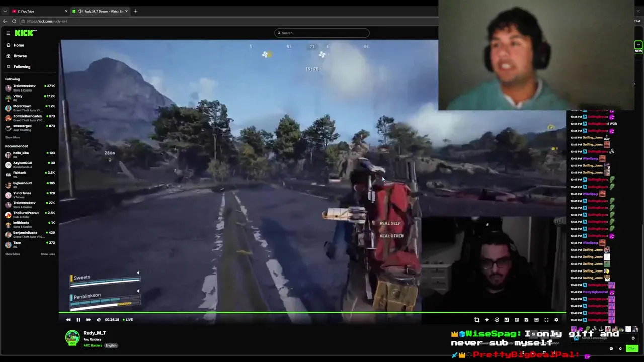Open BenjaminBucks recommended channel
The width and height of the screenshot is (644, 362).
[x=30, y=234]
